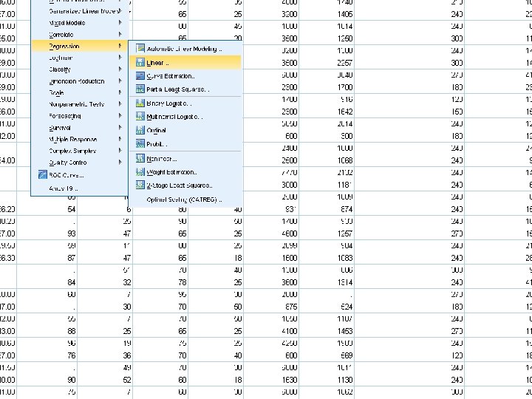
Task: Click the Nonlinear regression icon
Action: (x=140, y=158)
